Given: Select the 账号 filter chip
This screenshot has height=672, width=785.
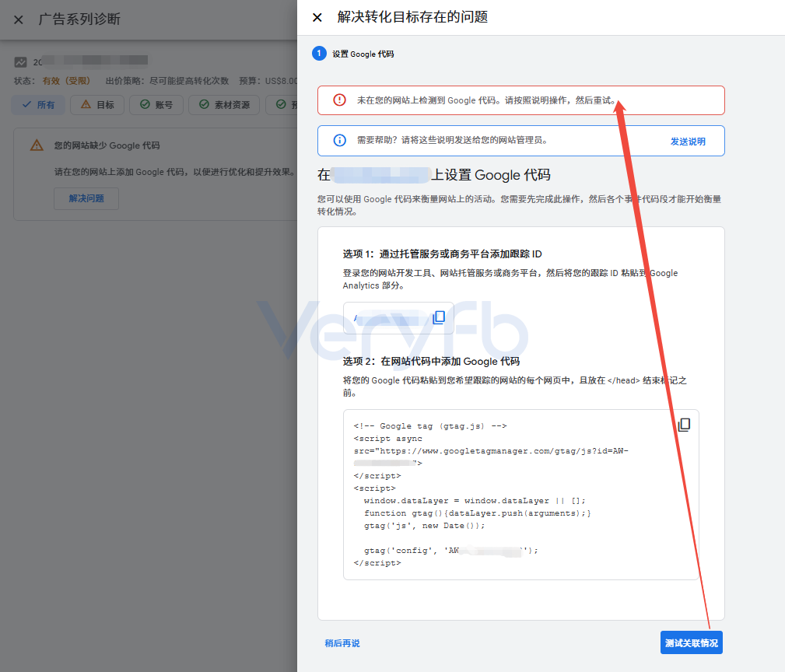Looking at the screenshot, I should point(156,104).
